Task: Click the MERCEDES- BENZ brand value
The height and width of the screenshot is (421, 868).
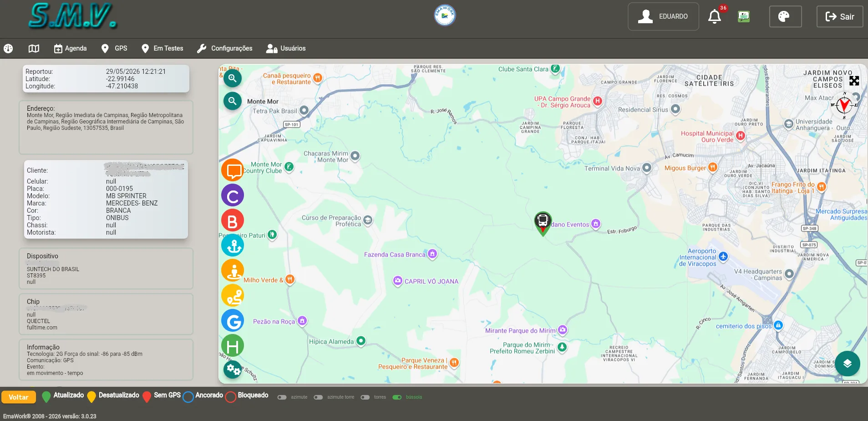Action: pyautogui.click(x=132, y=203)
